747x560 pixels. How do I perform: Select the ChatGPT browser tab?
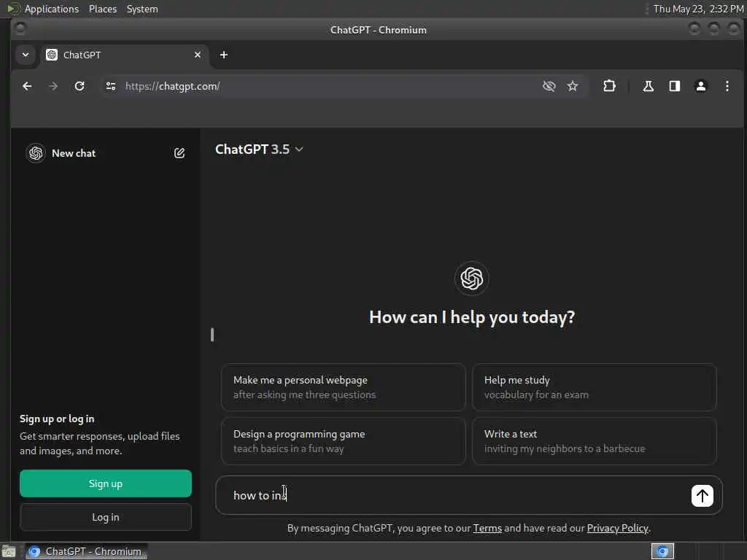point(124,55)
